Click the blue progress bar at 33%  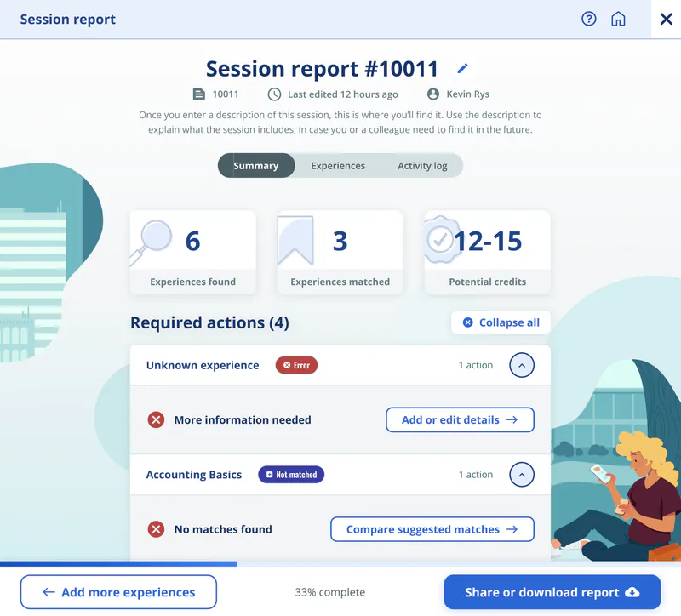click(x=118, y=563)
